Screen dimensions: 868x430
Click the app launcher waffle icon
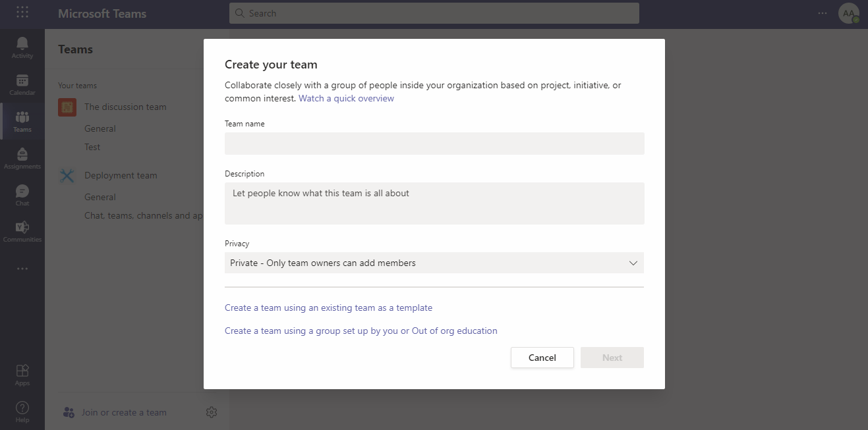point(22,13)
